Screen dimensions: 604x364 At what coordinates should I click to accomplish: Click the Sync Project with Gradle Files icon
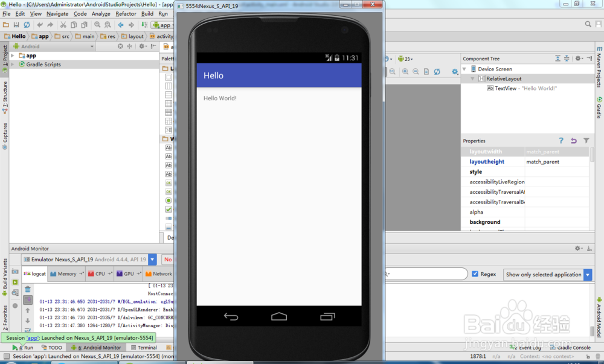[x=26, y=24]
